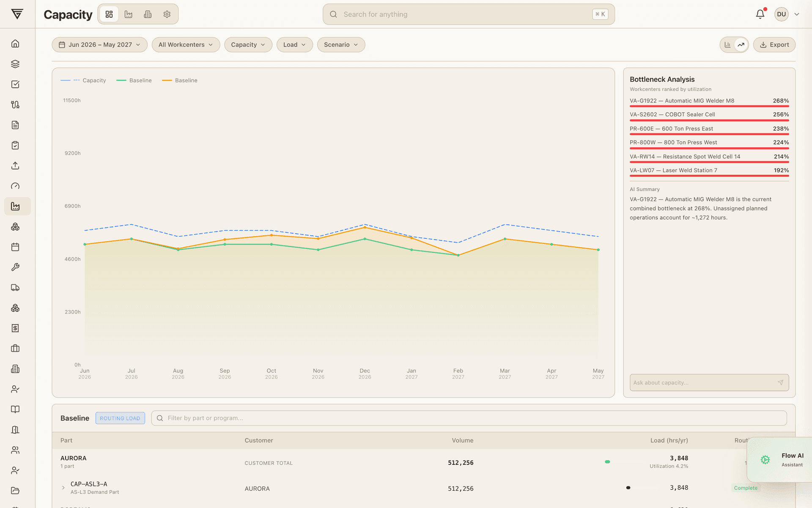Click the Filter by part or program field
The height and width of the screenshot is (508, 812).
click(469, 418)
